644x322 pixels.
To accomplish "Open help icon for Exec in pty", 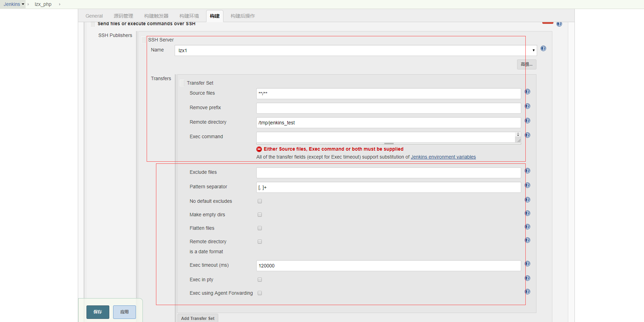I will tap(527, 278).
